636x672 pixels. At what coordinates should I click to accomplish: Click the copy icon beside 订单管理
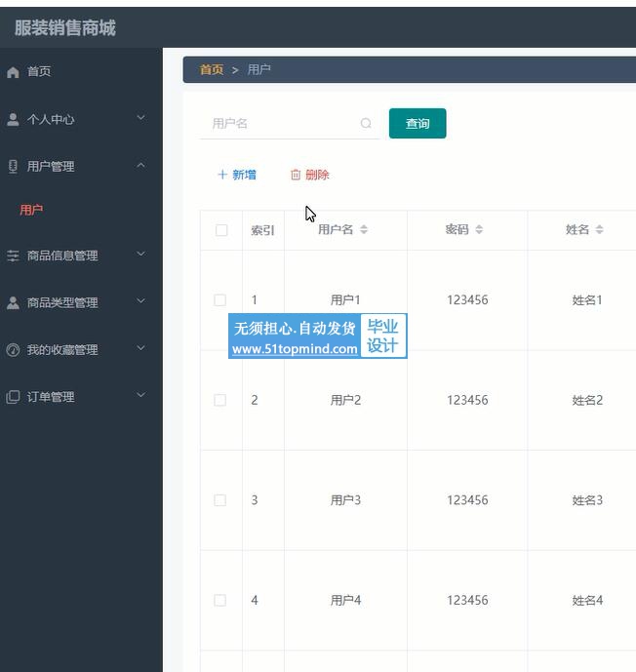[13, 397]
